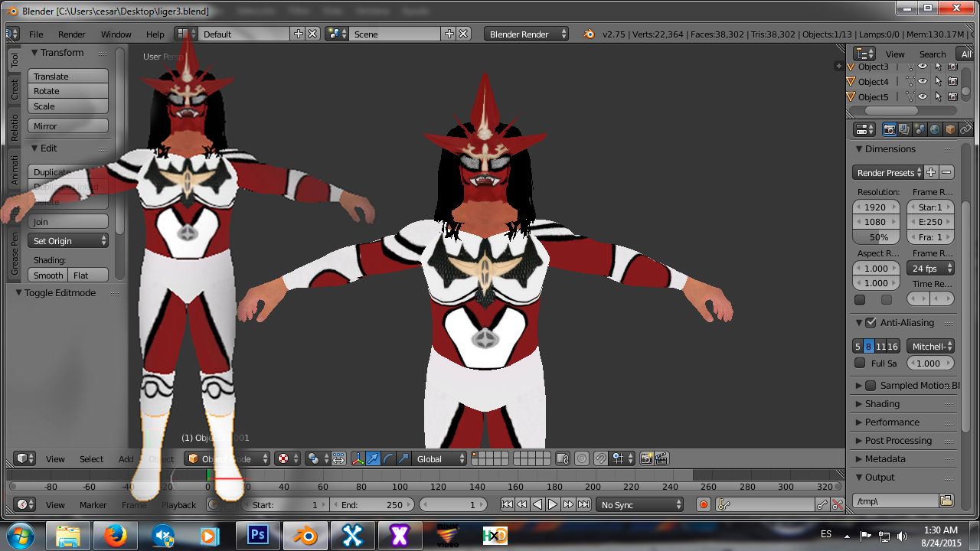Click the OpenGL render animation clapper icon
Screen dimensions: 980x551
(x=662, y=458)
